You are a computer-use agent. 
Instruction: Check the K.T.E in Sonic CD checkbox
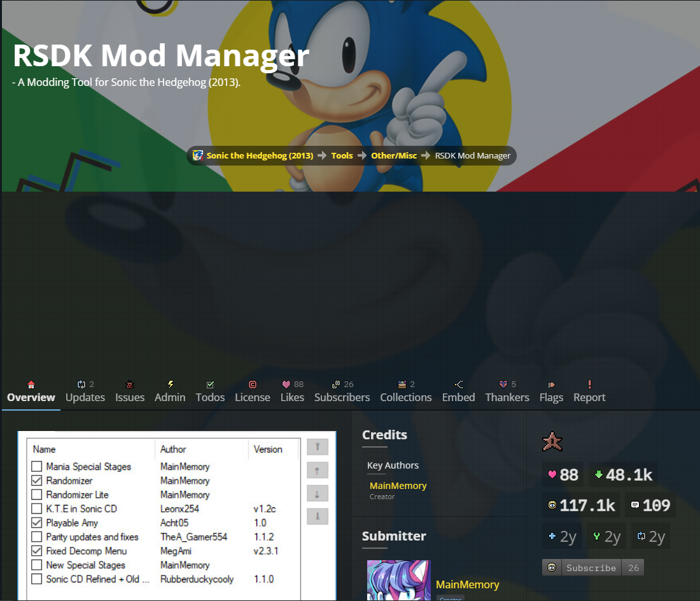point(37,509)
